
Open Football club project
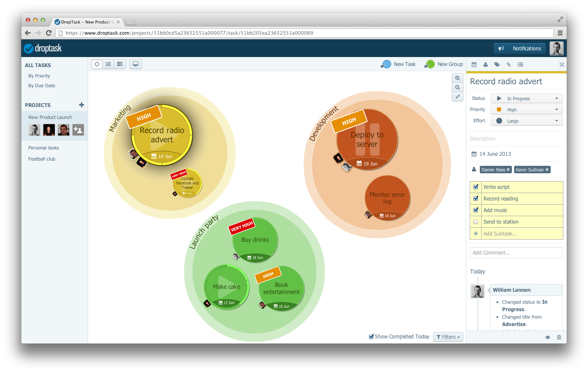tap(42, 159)
